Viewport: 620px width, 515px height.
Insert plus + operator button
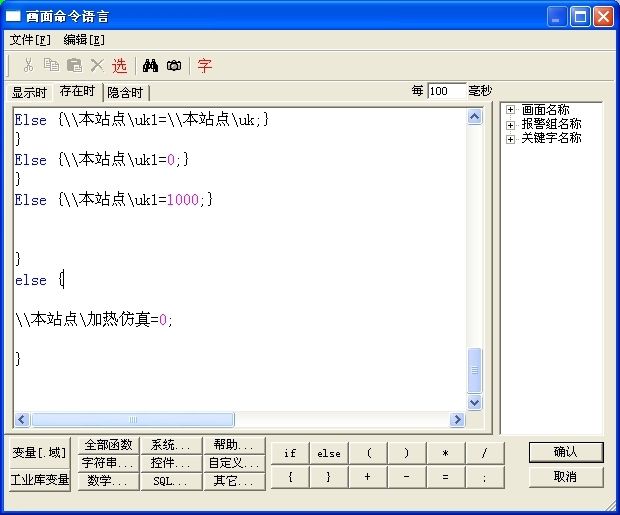point(368,477)
